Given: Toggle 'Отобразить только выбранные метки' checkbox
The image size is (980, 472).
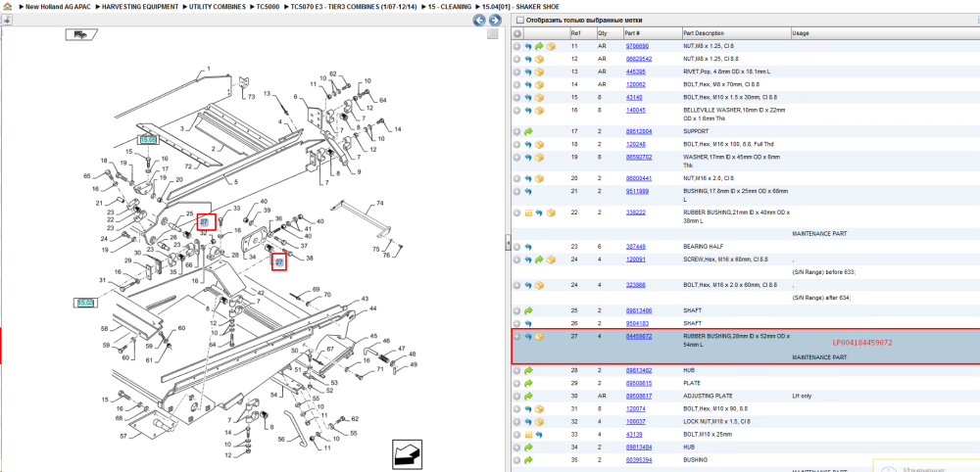Looking at the screenshot, I should [x=519, y=20].
